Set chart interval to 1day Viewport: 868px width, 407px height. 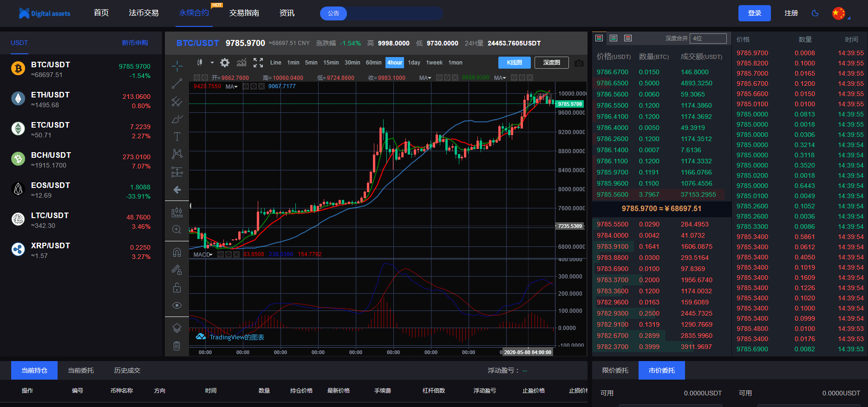click(x=414, y=63)
